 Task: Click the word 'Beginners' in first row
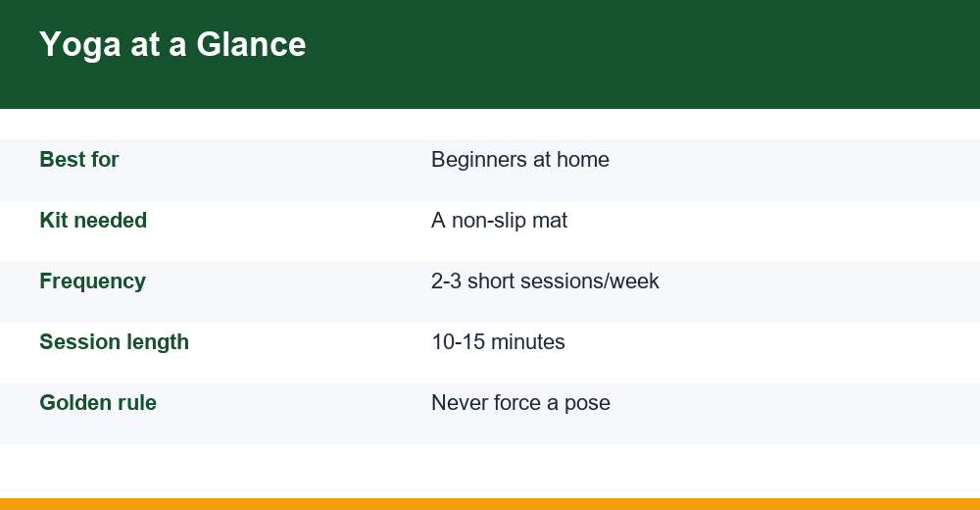[x=479, y=160]
